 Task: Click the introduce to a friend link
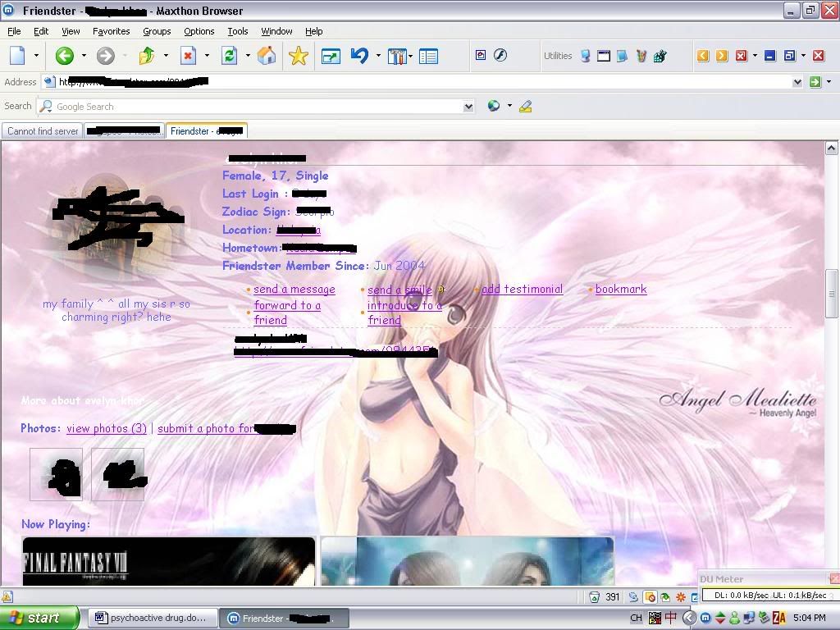[404, 313]
